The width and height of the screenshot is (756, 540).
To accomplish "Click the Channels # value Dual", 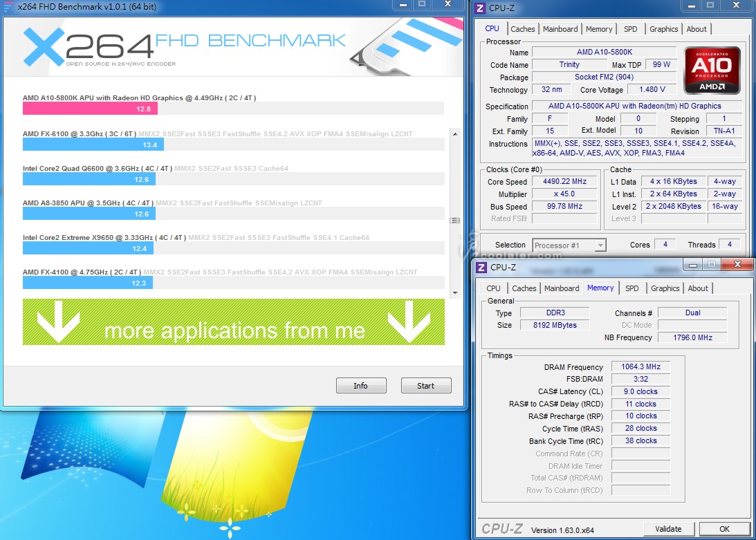I will pos(692,313).
